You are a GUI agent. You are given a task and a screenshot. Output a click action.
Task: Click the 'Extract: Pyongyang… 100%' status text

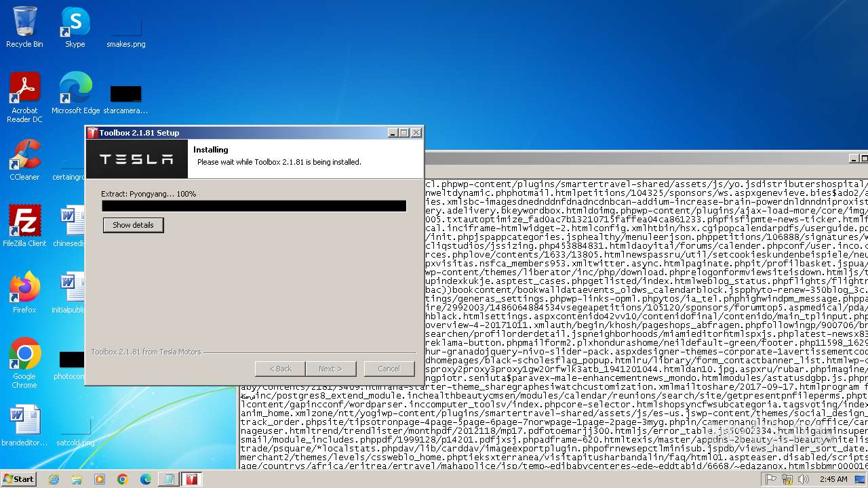149,194
